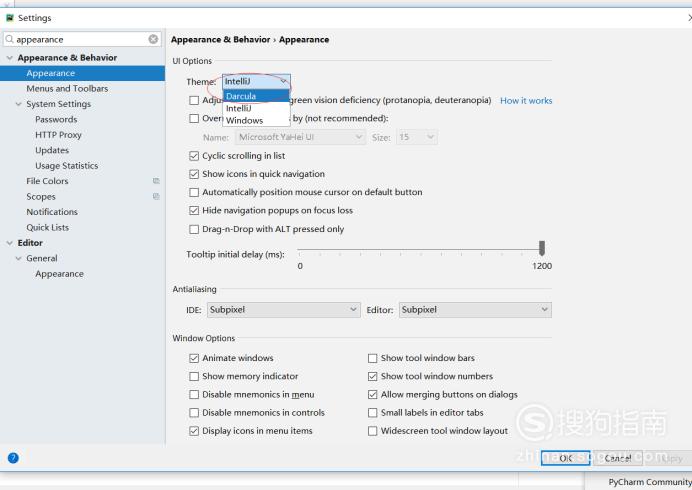Select Windows in the theme list
The width and height of the screenshot is (692, 490).
256,120
